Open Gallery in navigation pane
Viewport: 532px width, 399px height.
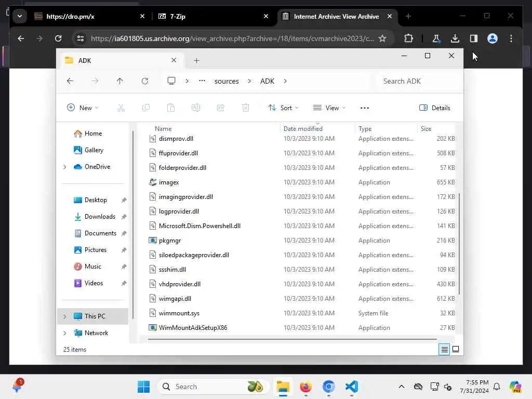coord(94,150)
